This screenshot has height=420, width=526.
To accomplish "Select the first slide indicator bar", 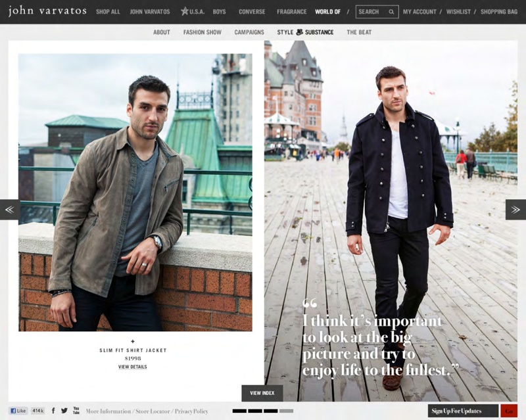I will [239, 411].
